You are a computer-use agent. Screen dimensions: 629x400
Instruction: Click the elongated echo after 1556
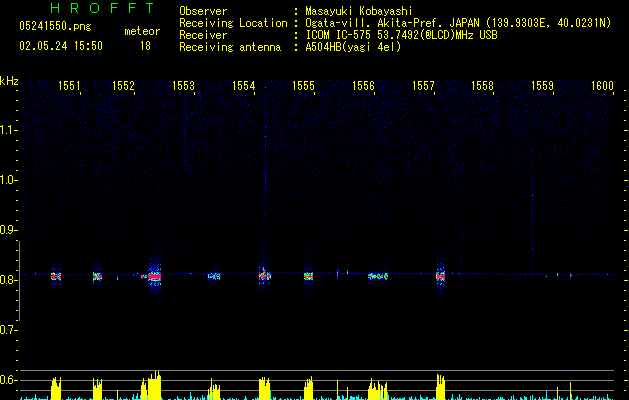pos(378,276)
